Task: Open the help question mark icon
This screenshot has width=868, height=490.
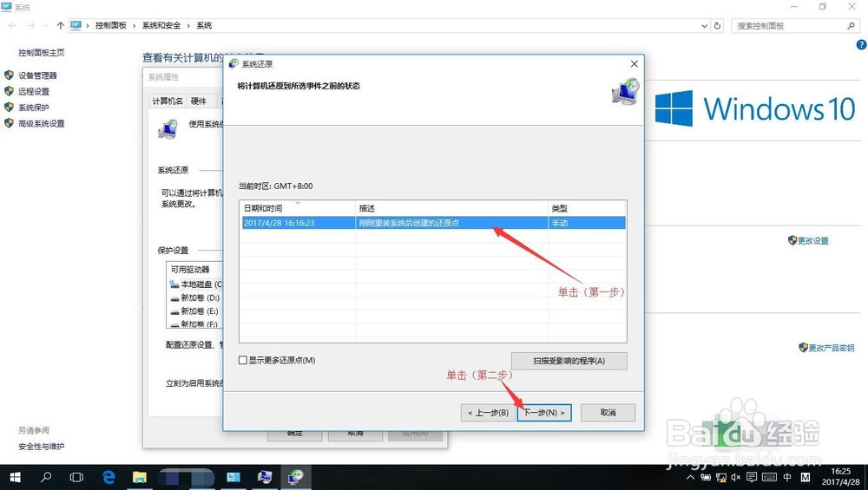Action: (861, 45)
